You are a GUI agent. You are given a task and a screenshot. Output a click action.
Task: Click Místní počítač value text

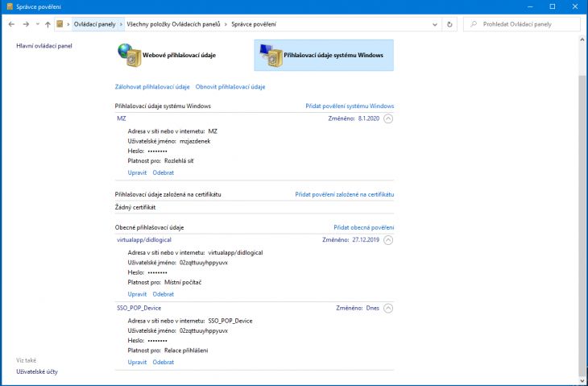[183, 282]
